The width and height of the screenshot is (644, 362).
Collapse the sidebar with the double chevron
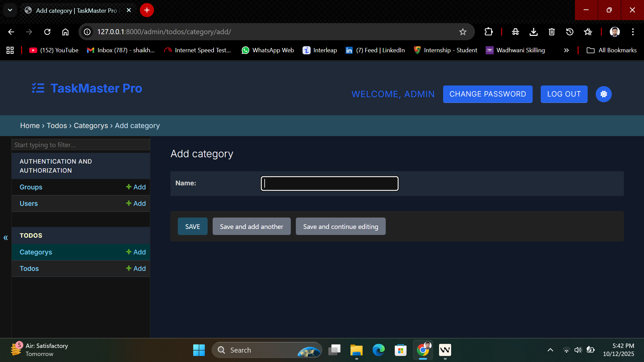tap(6, 238)
